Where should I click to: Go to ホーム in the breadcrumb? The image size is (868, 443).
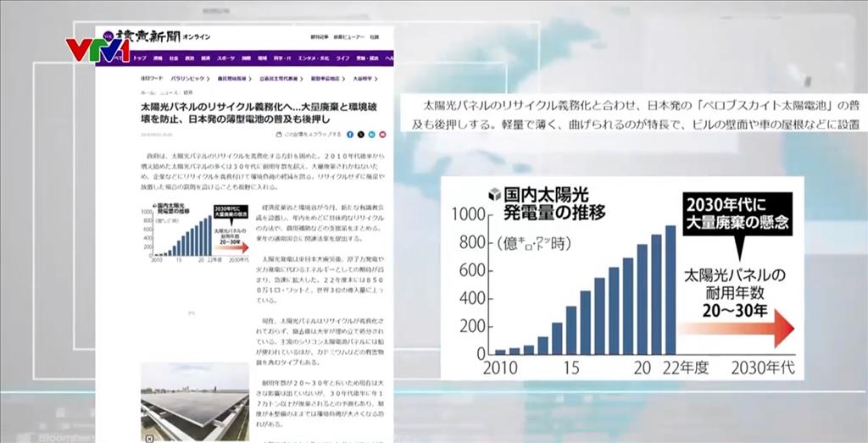(x=147, y=92)
